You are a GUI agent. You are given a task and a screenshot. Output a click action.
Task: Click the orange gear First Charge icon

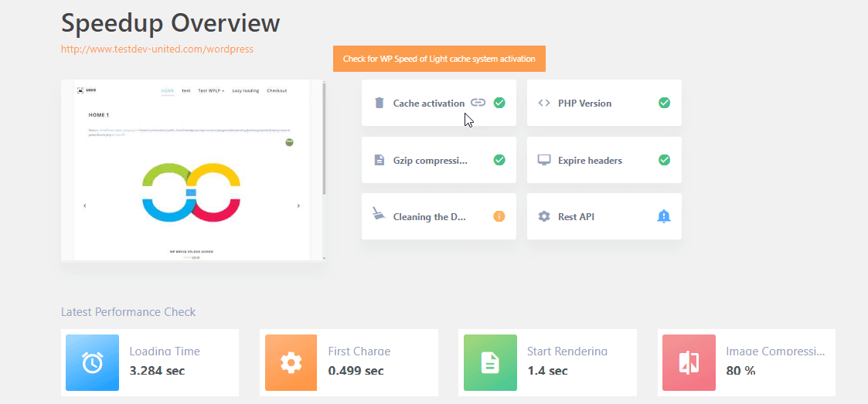(x=291, y=362)
